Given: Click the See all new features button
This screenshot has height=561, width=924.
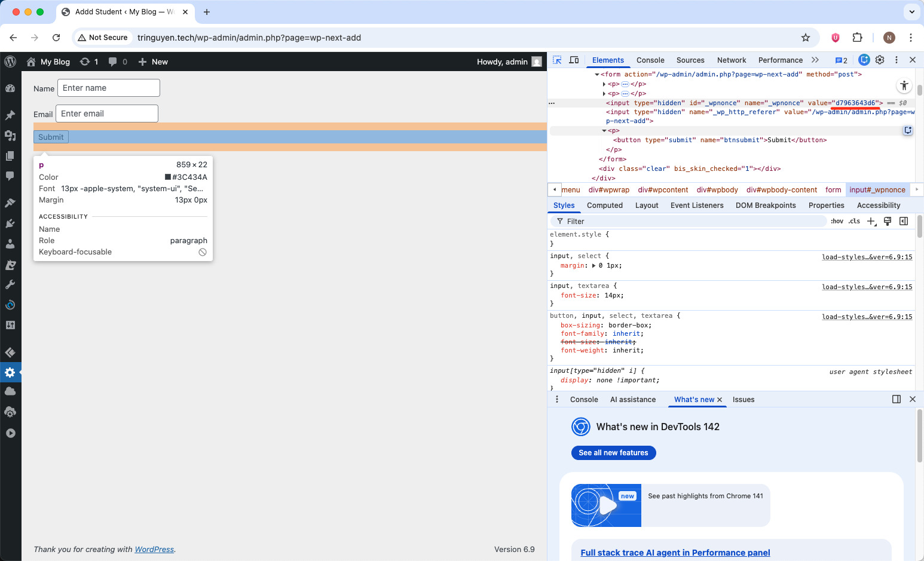Looking at the screenshot, I should tap(613, 452).
